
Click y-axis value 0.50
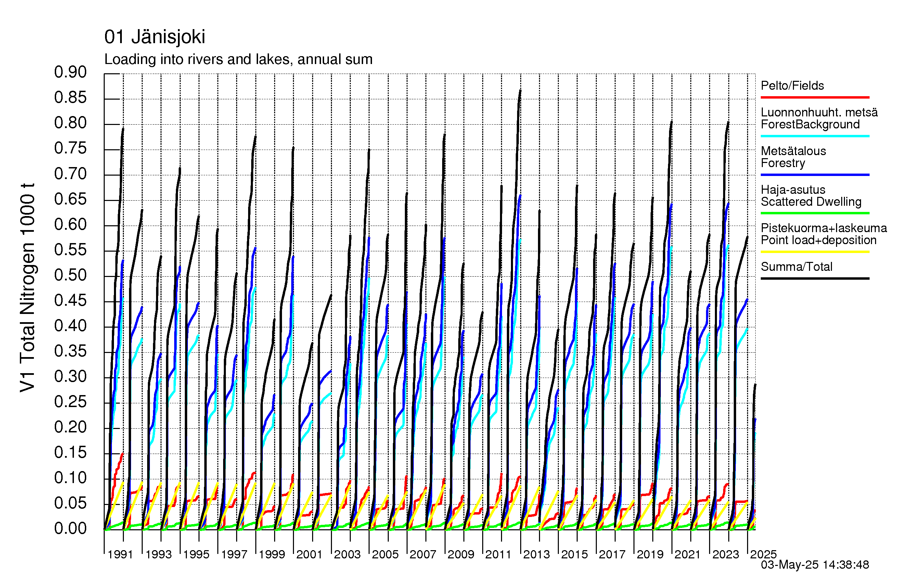click(70, 275)
